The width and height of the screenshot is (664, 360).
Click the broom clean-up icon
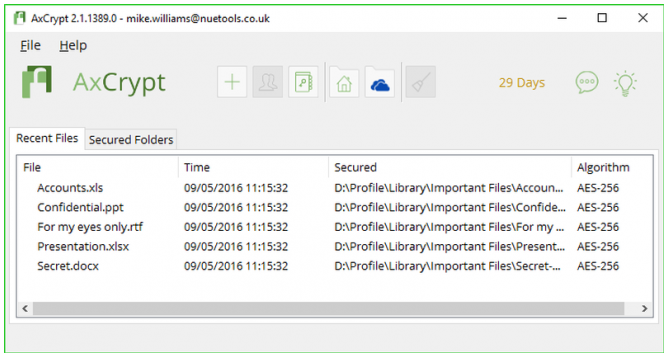(x=421, y=82)
